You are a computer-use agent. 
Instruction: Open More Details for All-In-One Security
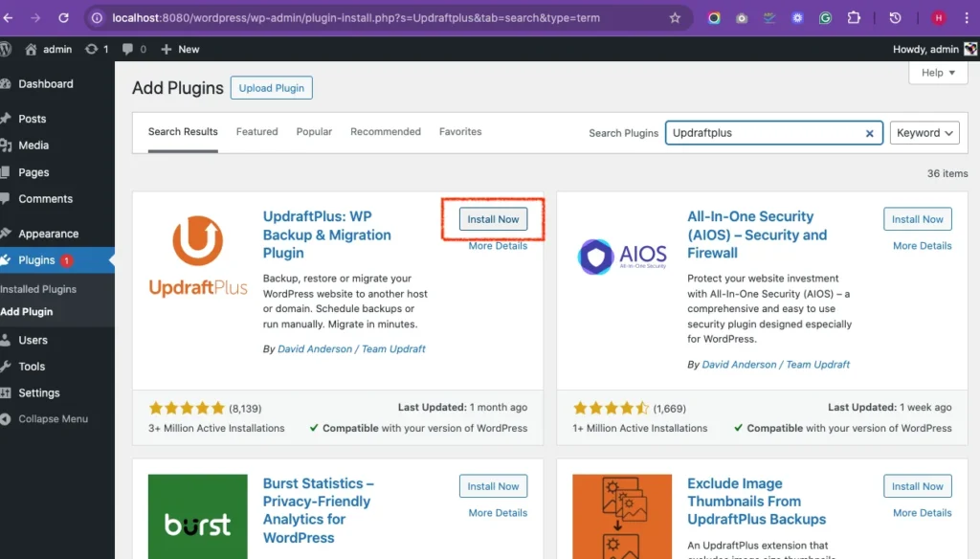[921, 245]
